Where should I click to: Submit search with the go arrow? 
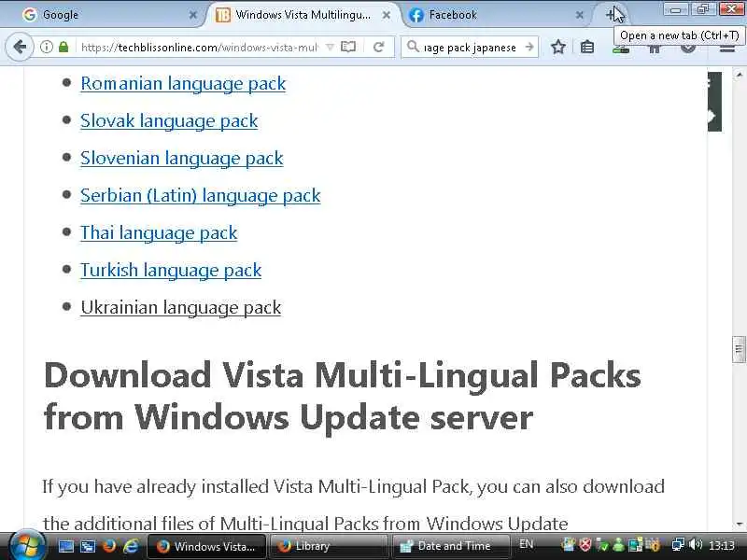(529, 47)
